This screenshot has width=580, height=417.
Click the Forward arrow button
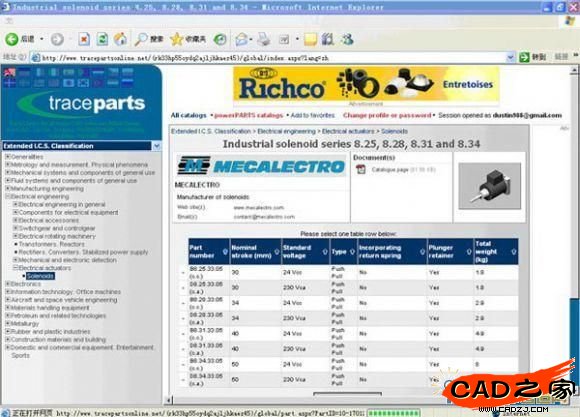click(57, 39)
